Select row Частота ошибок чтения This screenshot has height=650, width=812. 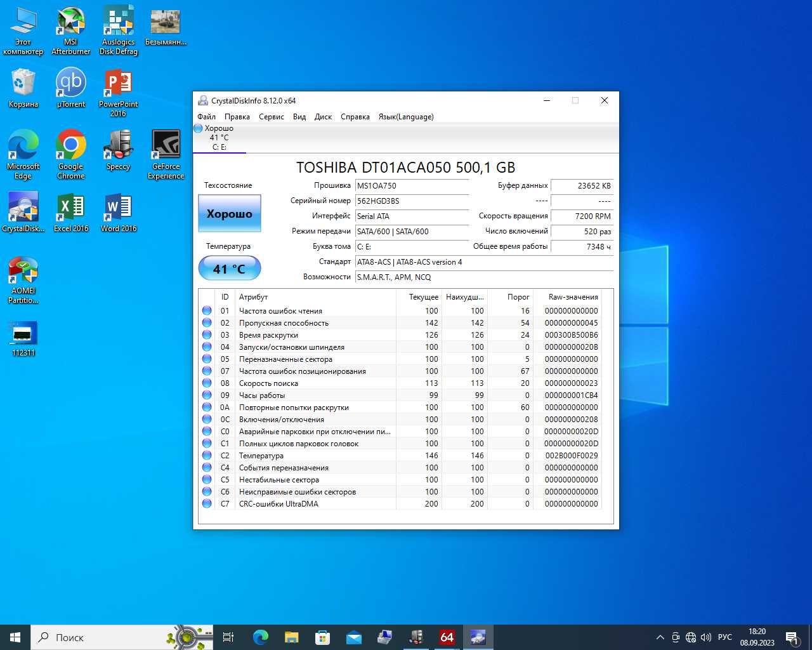[400, 311]
